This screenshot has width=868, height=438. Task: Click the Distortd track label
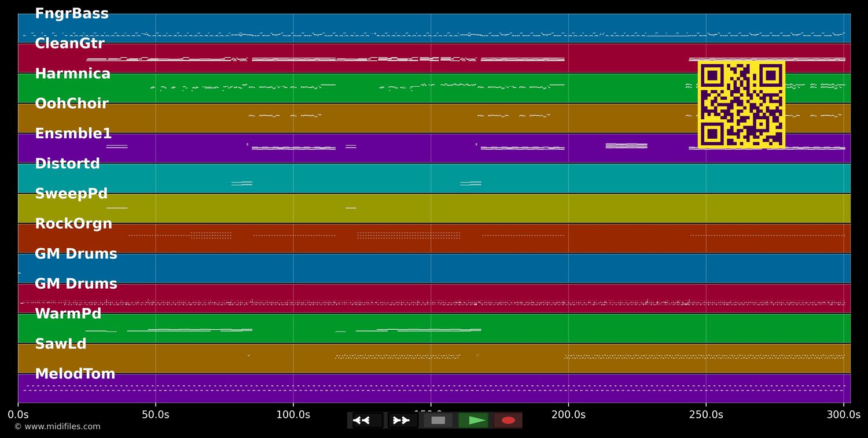point(67,164)
